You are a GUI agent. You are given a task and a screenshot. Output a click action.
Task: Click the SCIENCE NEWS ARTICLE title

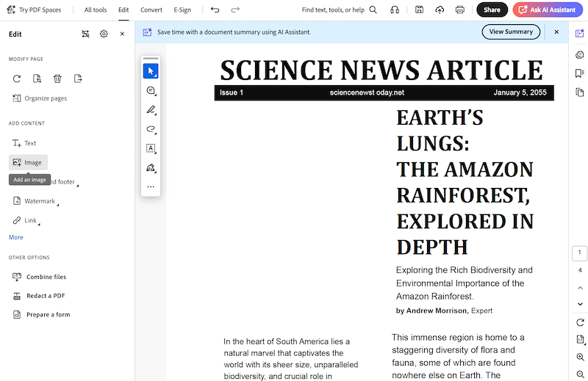click(x=381, y=70)
